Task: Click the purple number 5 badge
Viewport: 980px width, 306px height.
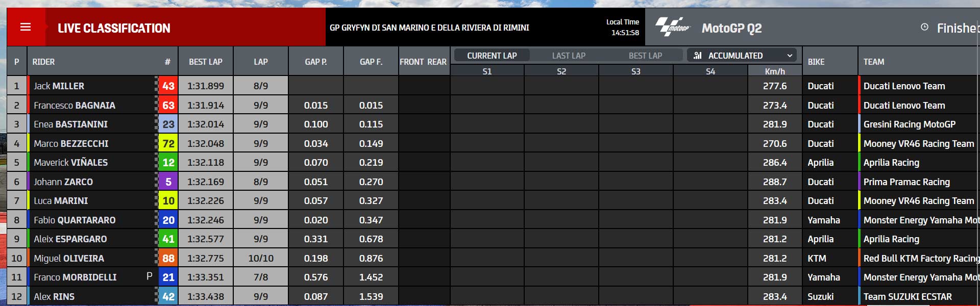Action: click(168, 182)
